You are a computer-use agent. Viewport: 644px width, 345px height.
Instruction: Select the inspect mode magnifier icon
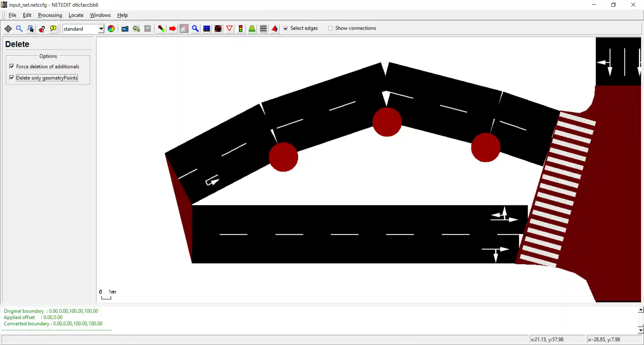195,29
